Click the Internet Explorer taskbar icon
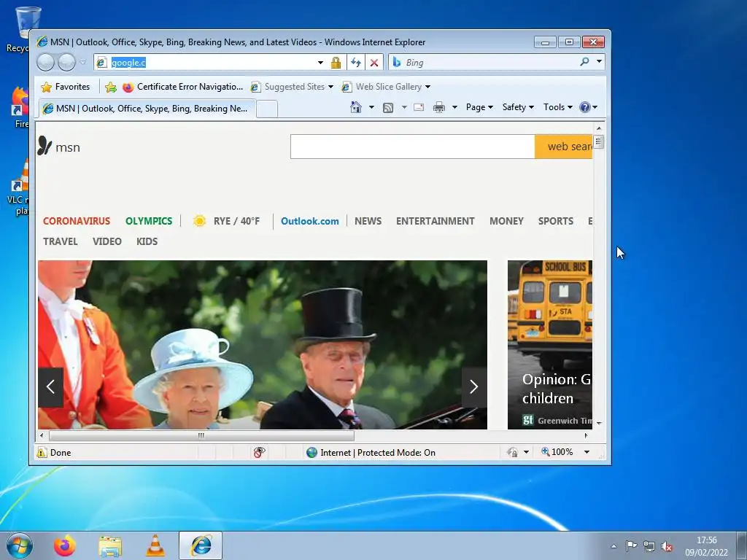The width and height of the screenshot is (747, 560). pos(201,545)
